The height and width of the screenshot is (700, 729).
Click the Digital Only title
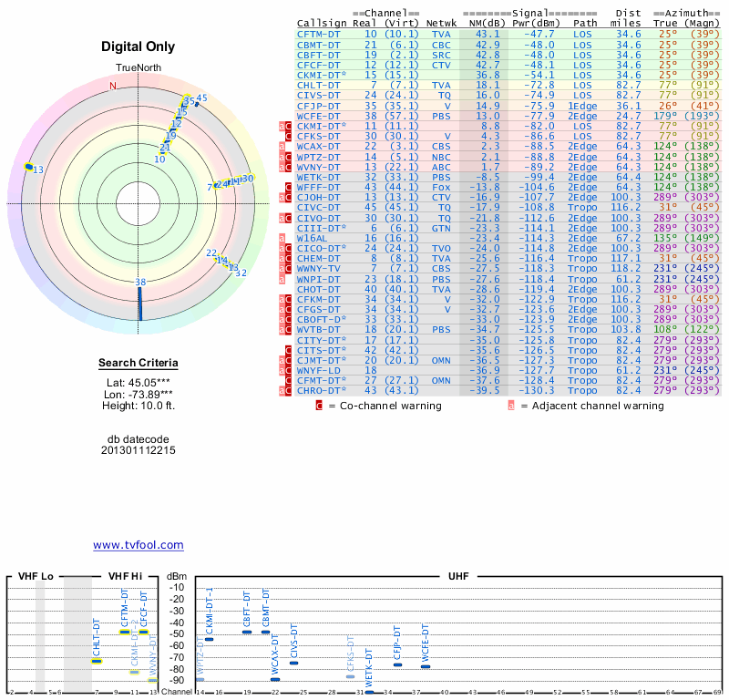click(139, 46)
